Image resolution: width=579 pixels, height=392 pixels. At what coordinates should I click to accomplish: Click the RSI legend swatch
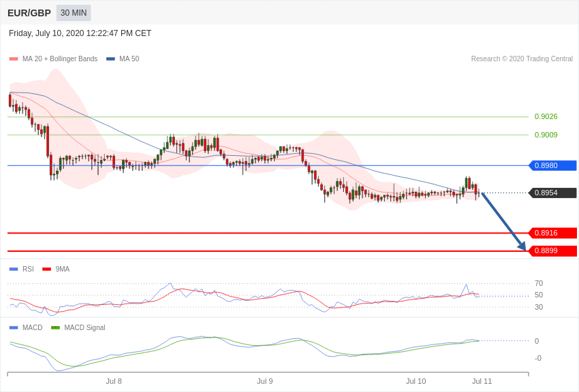tap(14, 269)
